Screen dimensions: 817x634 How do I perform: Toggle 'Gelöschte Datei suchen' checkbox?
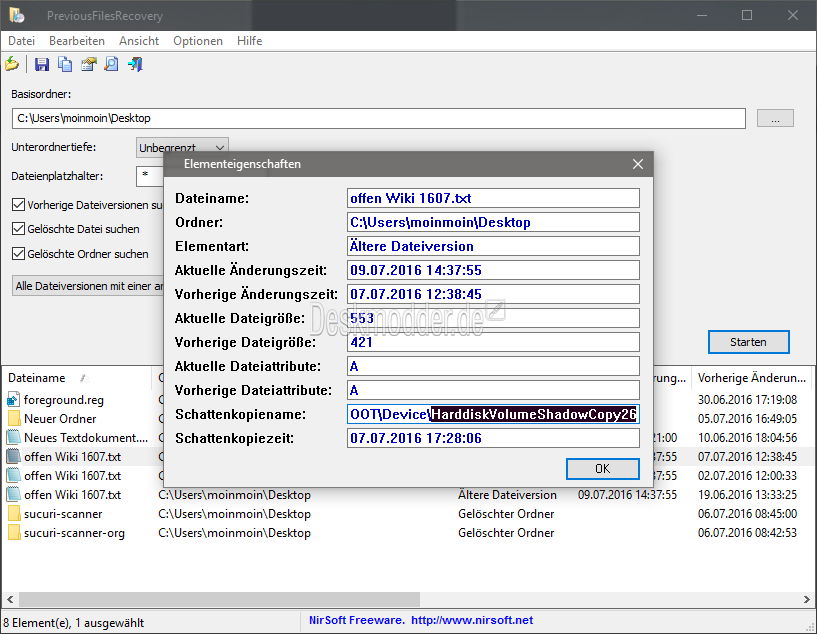[x=18, y=229]
